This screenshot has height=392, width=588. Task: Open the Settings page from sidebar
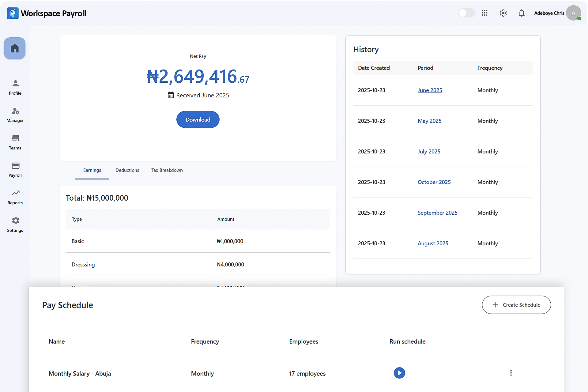point(15,224)
